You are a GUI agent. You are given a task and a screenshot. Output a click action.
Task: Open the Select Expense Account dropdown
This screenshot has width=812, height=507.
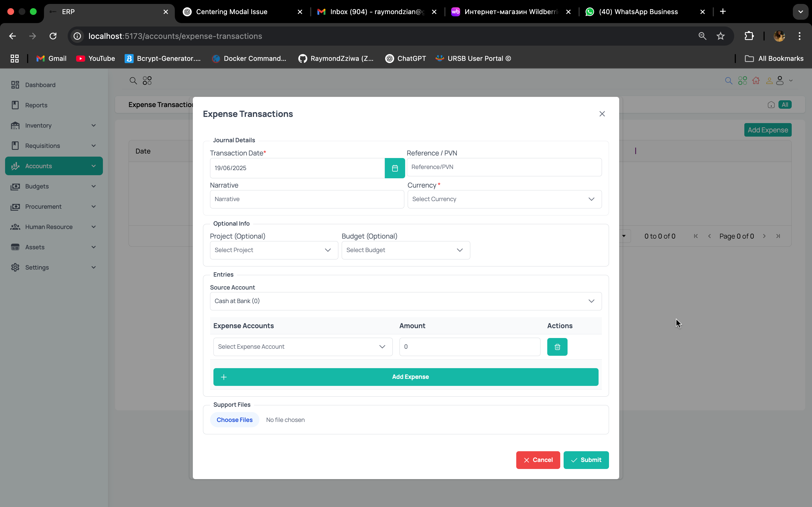[x=303, y=347]
